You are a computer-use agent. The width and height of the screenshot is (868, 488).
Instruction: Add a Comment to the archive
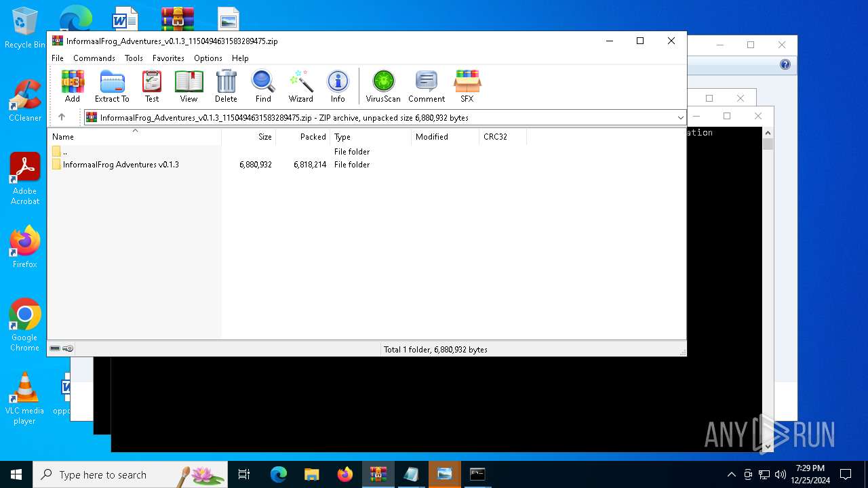tap(427, 86)
